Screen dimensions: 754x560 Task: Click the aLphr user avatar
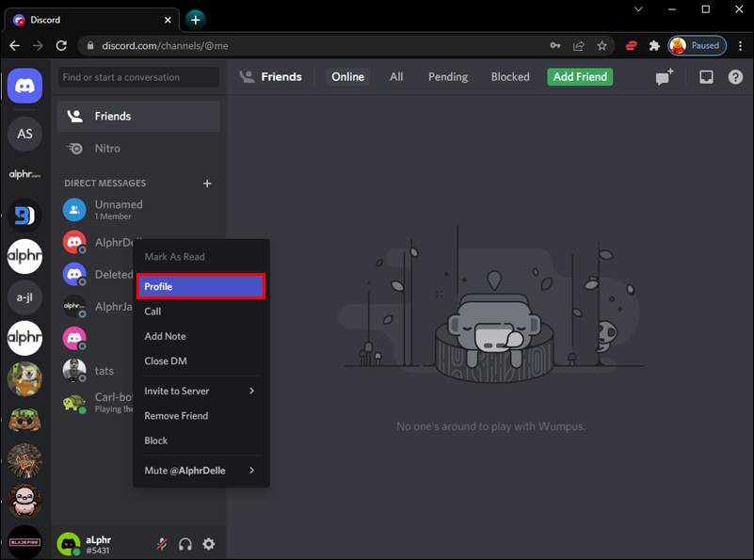coord(69,544)
